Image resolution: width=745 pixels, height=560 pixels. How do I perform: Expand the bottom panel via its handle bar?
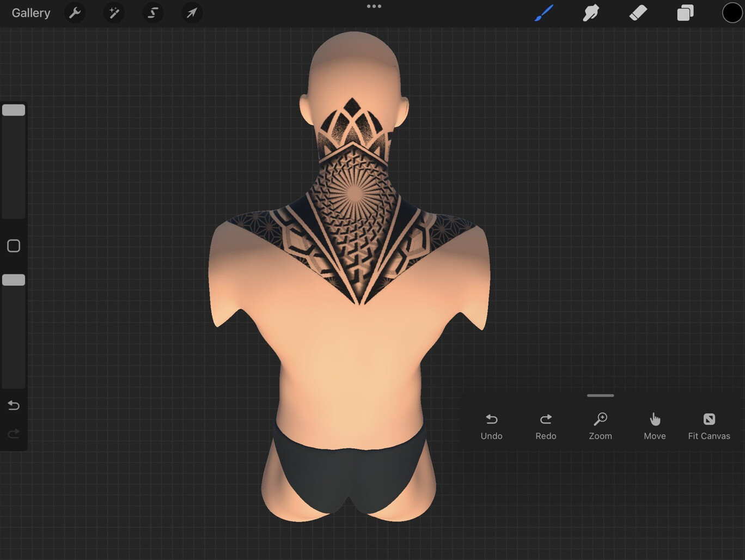(600, 395)
